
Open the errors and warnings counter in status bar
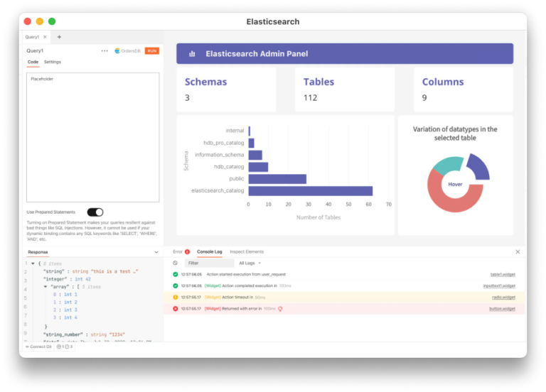(x=65, y=347)
